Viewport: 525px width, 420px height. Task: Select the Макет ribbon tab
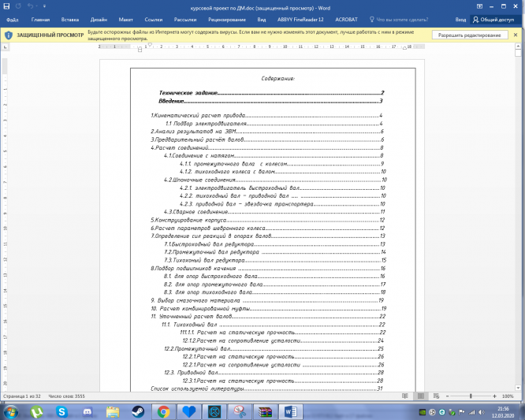pyautogui.click(x=126, y=20)
